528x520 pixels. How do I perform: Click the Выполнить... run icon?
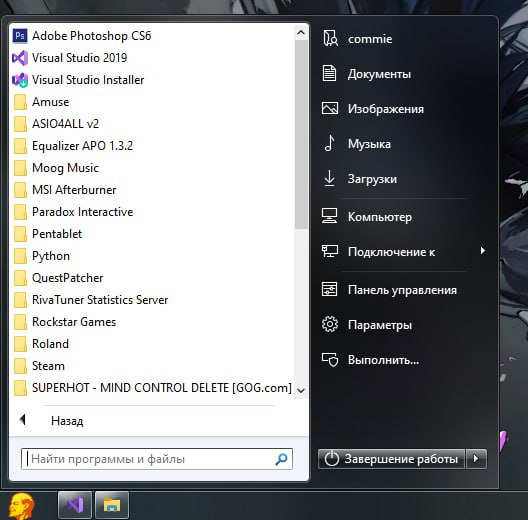[x=330, y=360]
